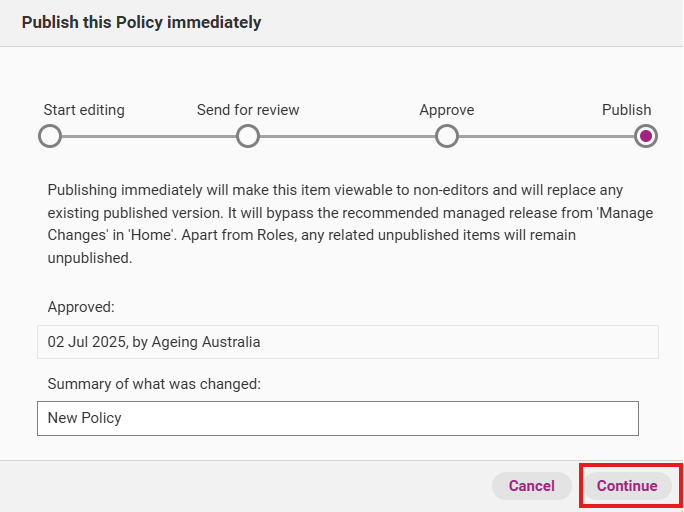This screenshot has height=512, width=684.
Task: Click the 'Start editing' step label
Action: pos(84,110)
